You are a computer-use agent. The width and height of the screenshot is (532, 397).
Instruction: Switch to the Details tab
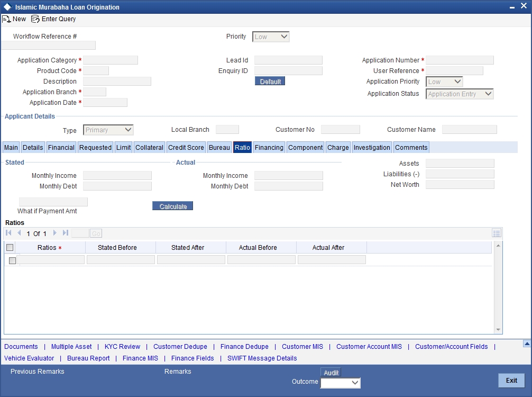click(x=33, y=147)
